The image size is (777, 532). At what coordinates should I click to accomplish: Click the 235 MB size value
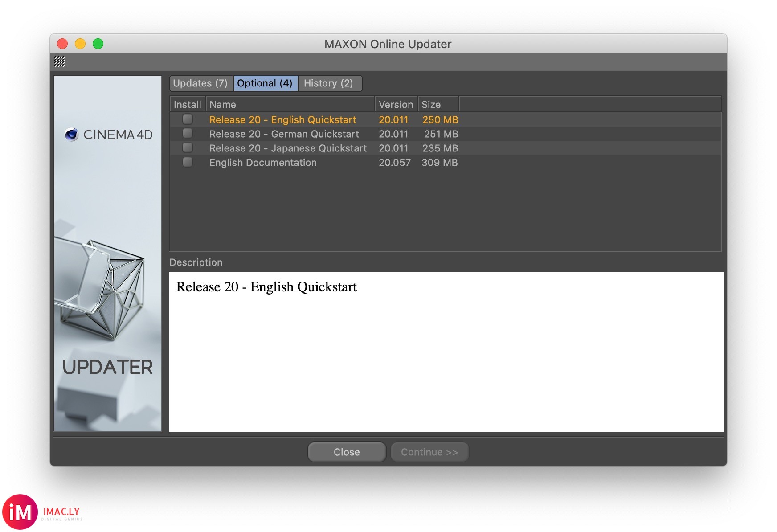pyautogui.click(x=440, y=148)
